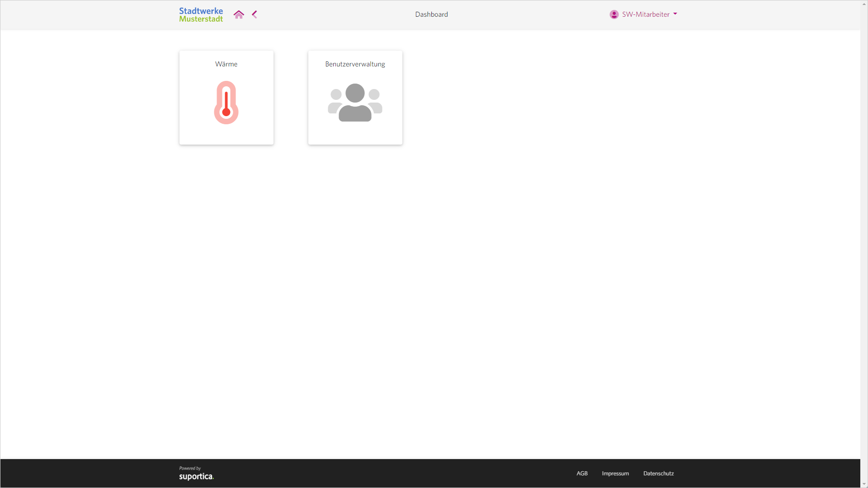The height and width of the screenshot is (488, 868).
Task: Go back using the pink chevron arrow
Action: coord(255,14)
